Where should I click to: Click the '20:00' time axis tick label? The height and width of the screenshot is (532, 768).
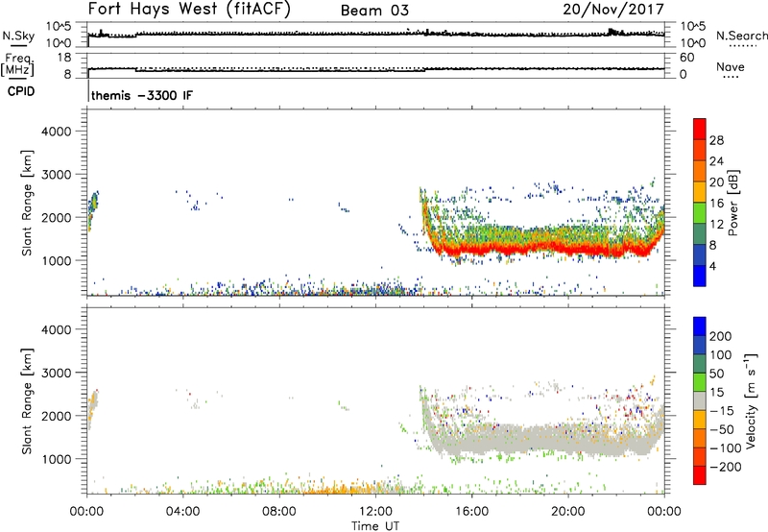click(567, 512)
